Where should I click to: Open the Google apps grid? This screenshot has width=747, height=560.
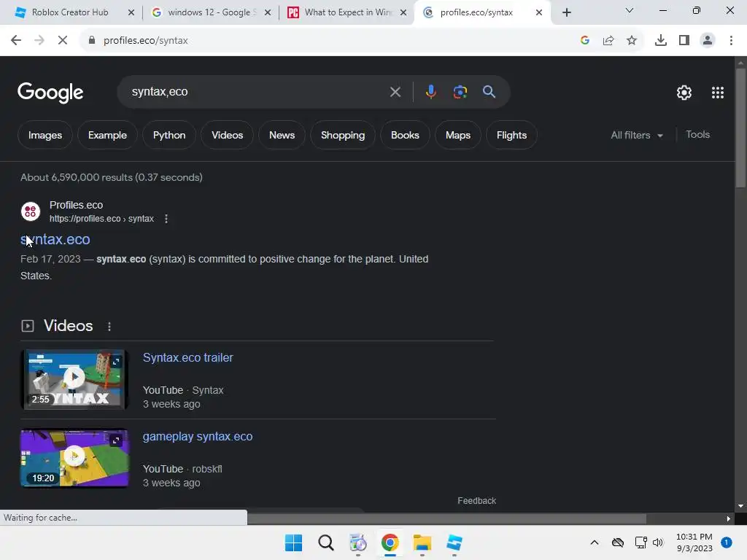coord(718,93)
